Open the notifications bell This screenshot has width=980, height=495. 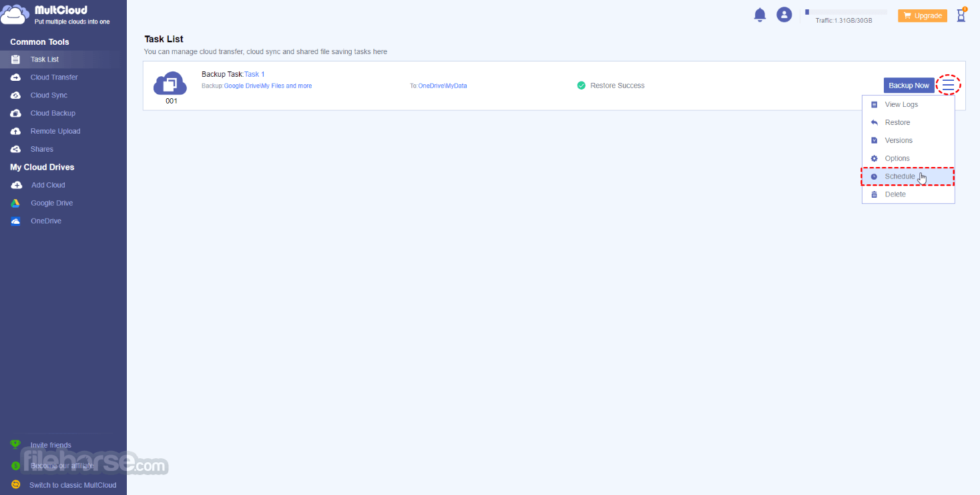coord(760,15)
